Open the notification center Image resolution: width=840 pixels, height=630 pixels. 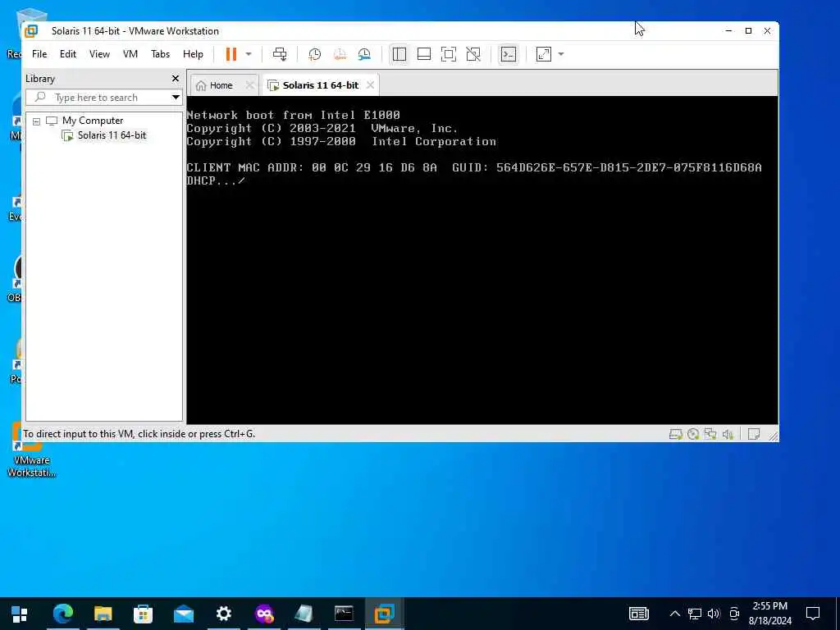click(x=813, y=614)
